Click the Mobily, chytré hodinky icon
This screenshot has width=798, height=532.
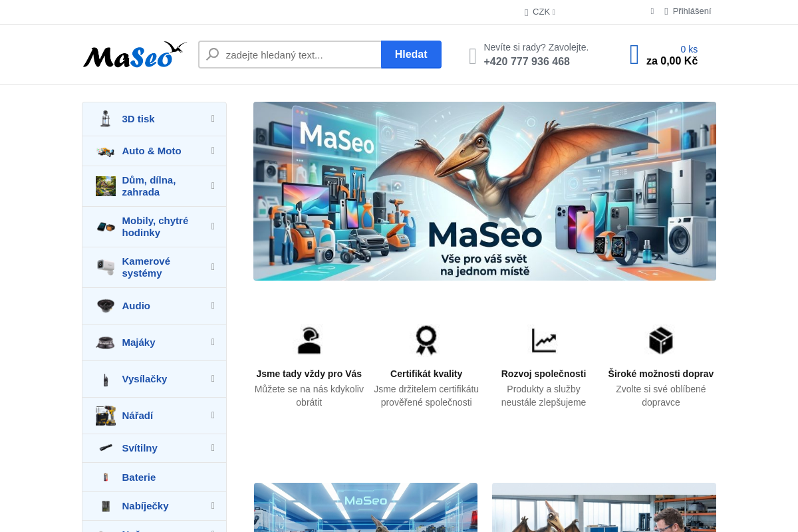[106, 227]
